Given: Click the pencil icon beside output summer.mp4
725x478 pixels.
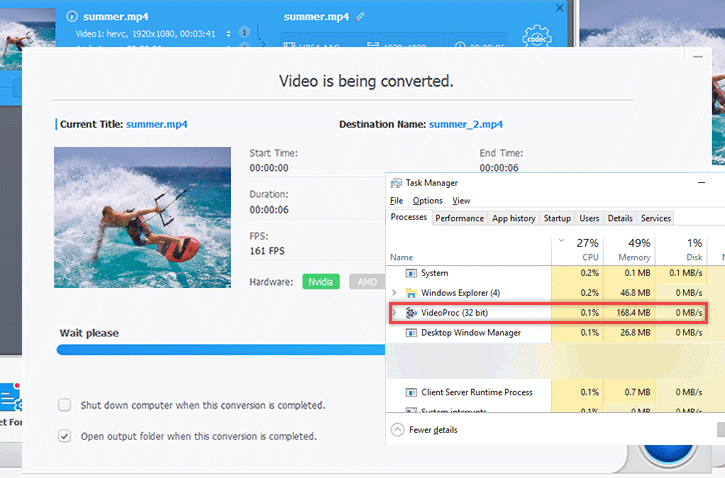Looking at the screenshot, I should click(x=360, y=17).
